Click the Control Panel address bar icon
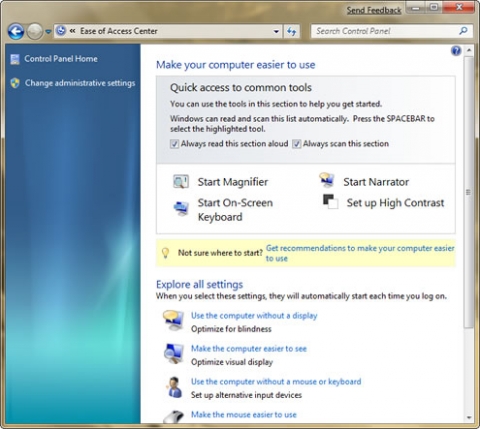 pyautogui.click(x=61, y=31)
